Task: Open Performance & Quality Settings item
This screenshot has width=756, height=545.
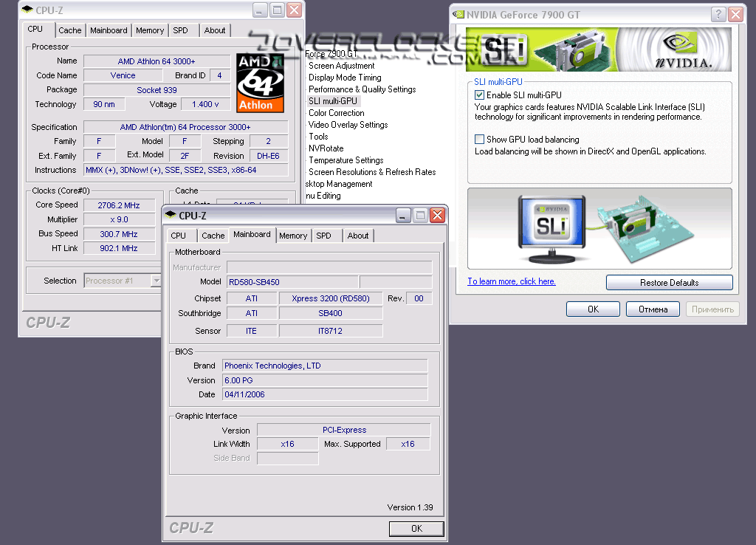Action: click(x=362, y=89)
